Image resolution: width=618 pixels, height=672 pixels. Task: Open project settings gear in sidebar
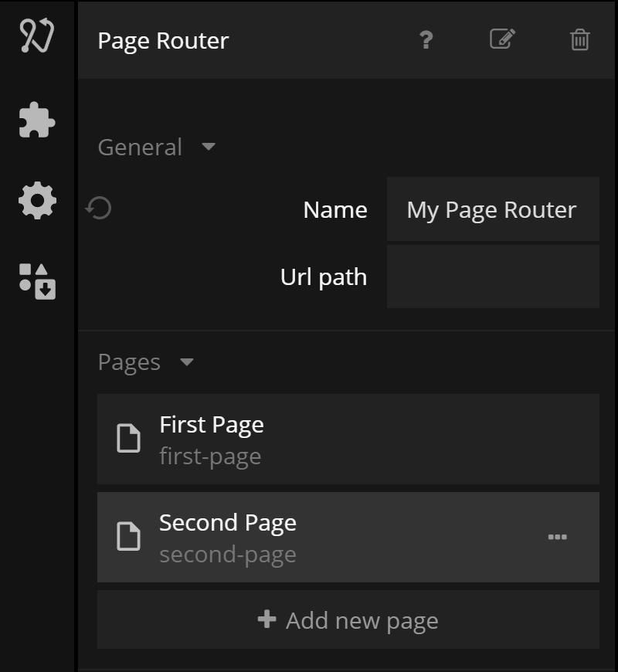[37, 202]
